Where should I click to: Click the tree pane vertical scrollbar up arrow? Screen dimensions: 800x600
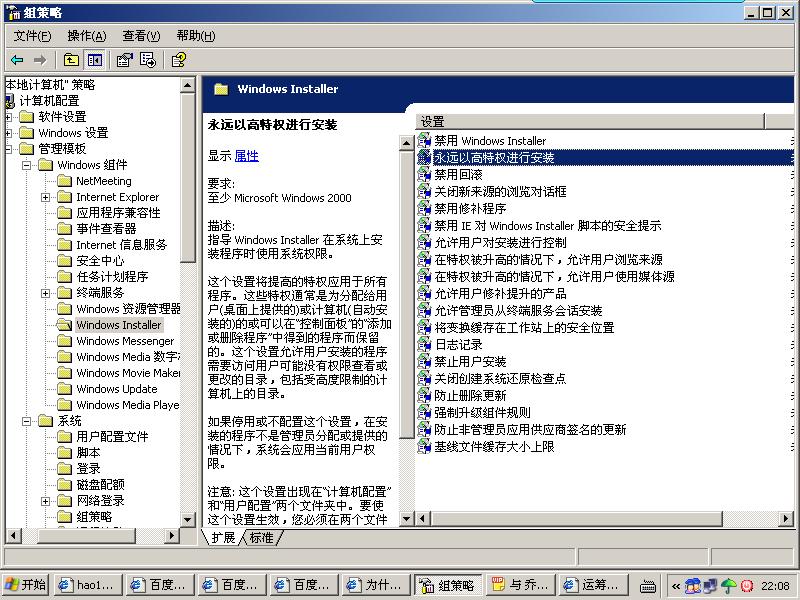(187, 85)
